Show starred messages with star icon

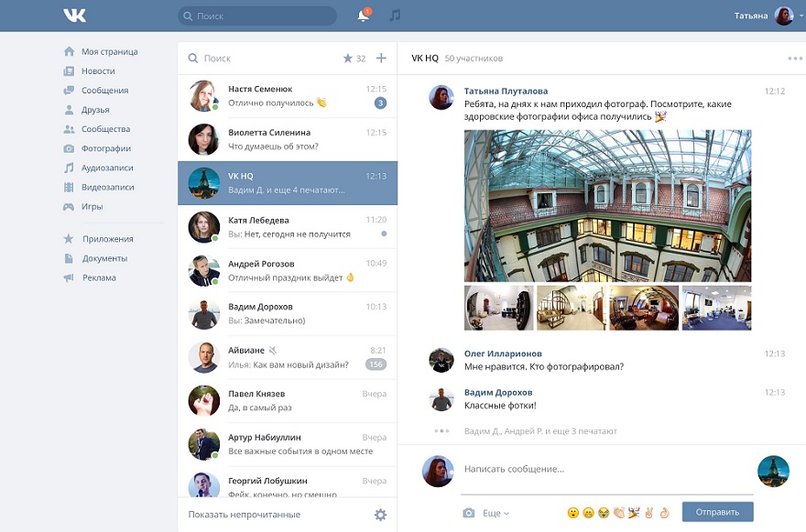pos(348,59)
